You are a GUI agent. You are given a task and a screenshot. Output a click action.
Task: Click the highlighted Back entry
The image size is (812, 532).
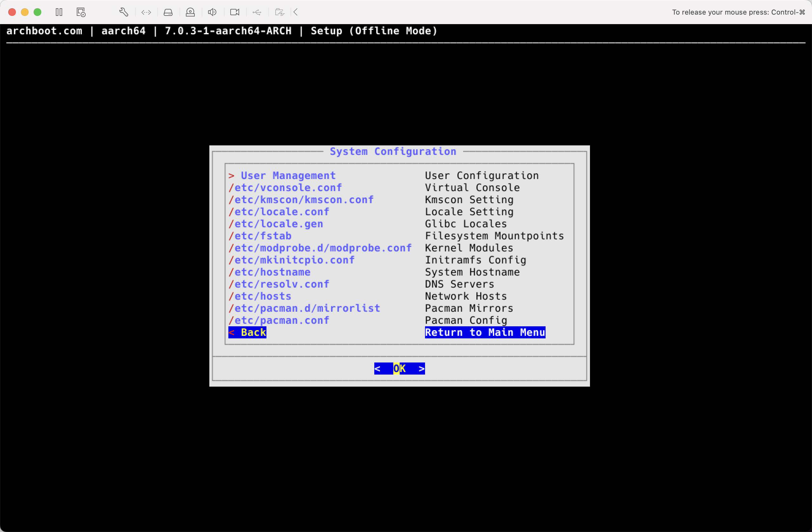click(387, 333)
